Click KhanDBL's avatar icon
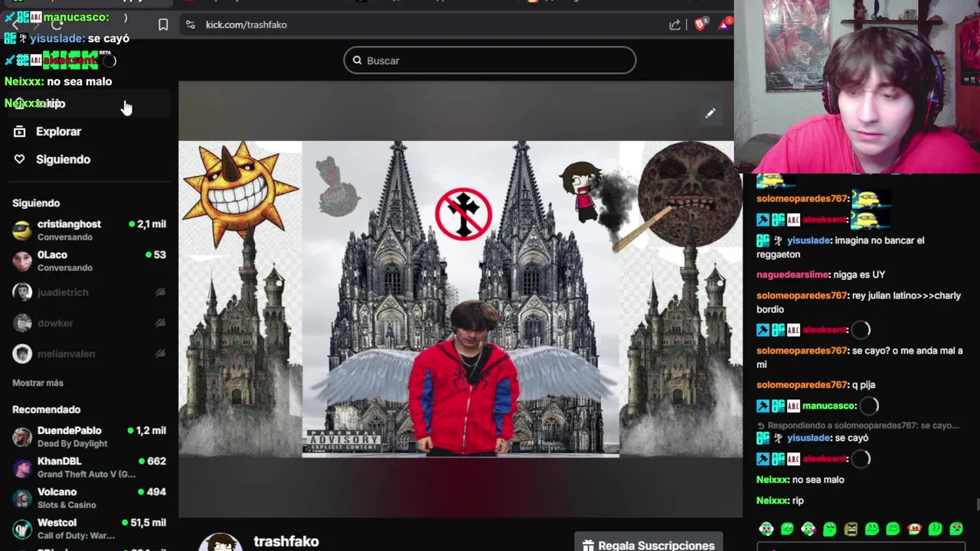This screenshot has height=551, width=980. pyautogui.click(x=22, y=468)
